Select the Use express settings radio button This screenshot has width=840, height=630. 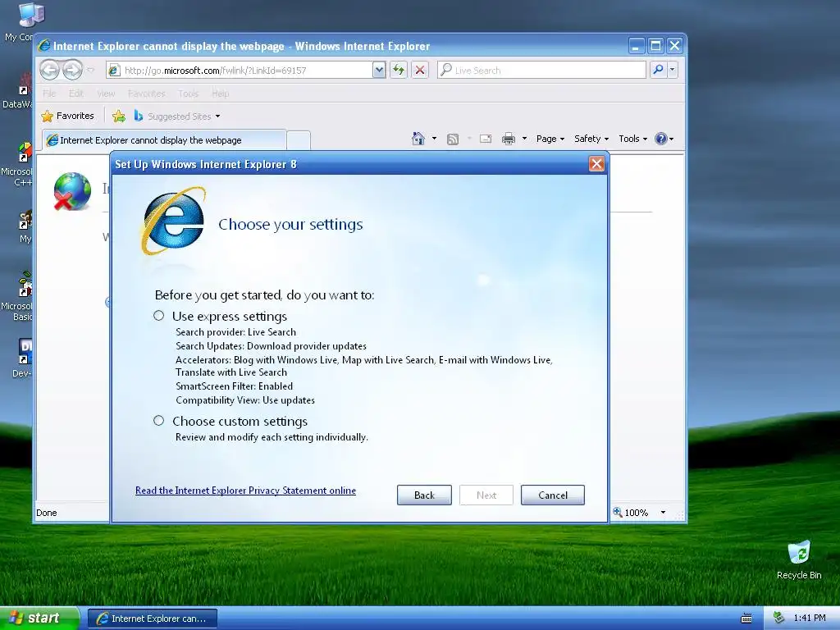[x=158, y=316]
